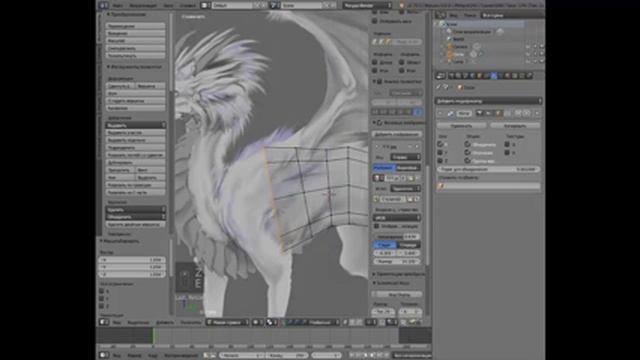Toggle Mirror modifier edit mode display icon
Screen dimensions: 640x360
[x=498, y=113]
